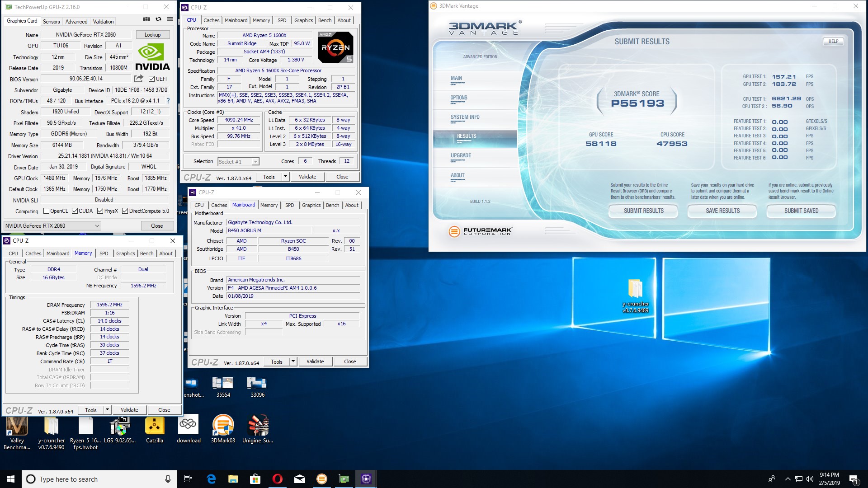This screenshot has height=488, width=868.
Task: Click the BIOS version share/export icon
Action: pyautogui.click(x=139, y=79)
